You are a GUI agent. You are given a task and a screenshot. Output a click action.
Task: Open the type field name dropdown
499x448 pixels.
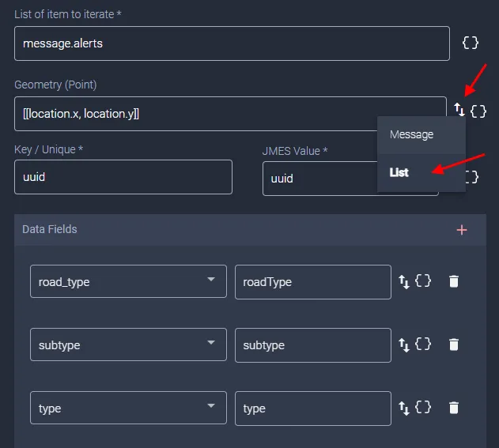pyautogui.click(x=128, y=408)
